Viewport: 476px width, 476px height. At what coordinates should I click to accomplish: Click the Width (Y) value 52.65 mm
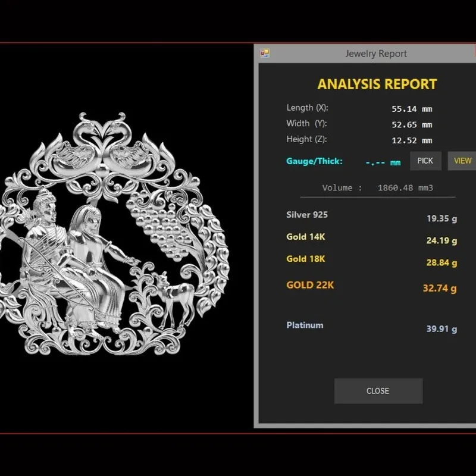pyautogui.click(x=412, y=125)
